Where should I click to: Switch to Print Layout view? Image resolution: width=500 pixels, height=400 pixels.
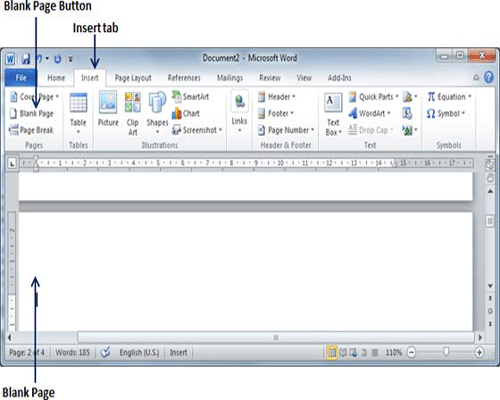(x=332, y=352)
